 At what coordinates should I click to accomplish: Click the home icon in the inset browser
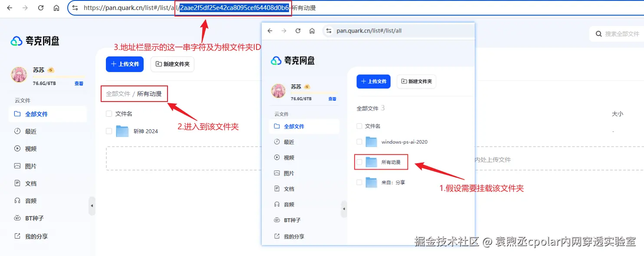[x=312, y=31]
